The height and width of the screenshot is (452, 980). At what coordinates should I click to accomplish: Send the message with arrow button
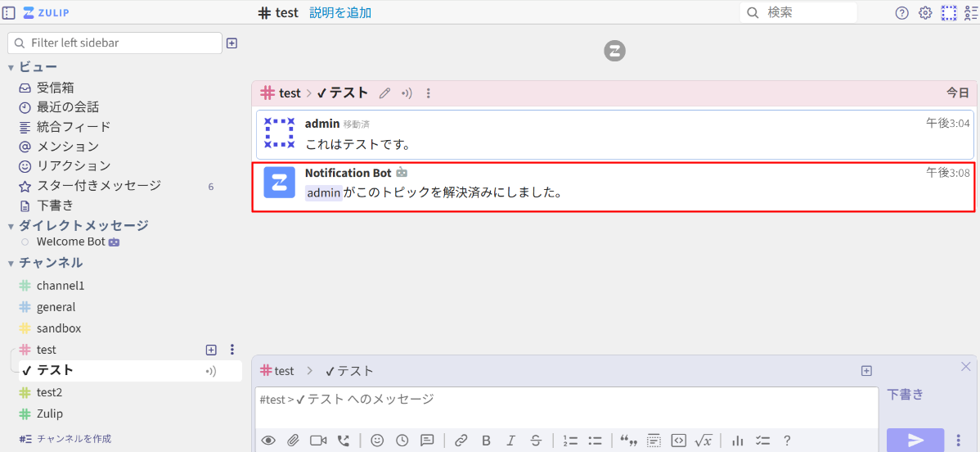point(915,440)
